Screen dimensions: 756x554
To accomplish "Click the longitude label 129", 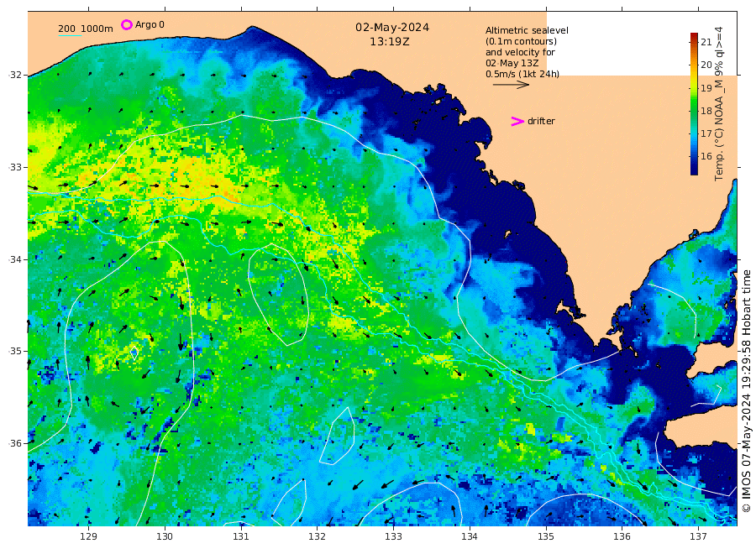I will click(x=89, y=536).
